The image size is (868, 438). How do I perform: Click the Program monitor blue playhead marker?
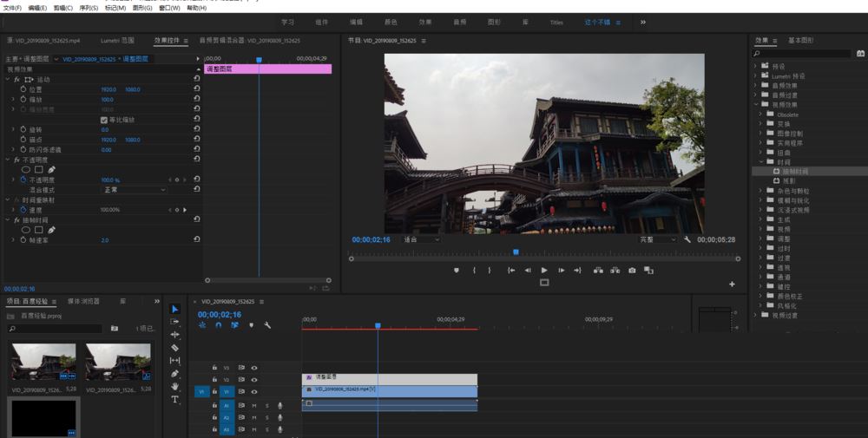tap(516, 252)
